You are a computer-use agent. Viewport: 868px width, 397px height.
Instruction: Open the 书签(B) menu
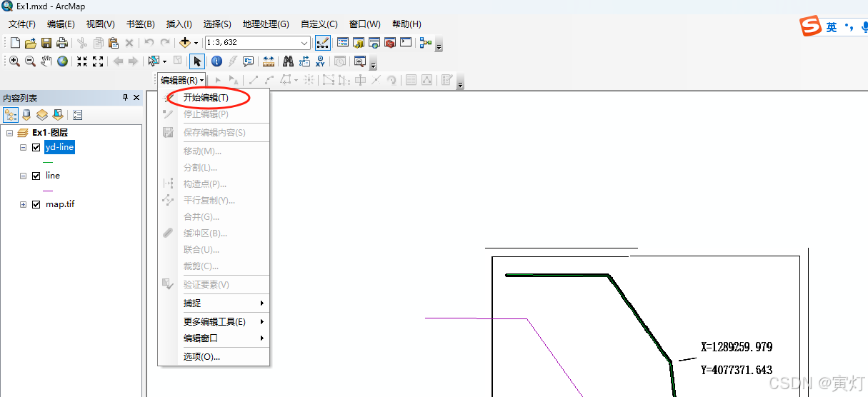click(140, 24)
